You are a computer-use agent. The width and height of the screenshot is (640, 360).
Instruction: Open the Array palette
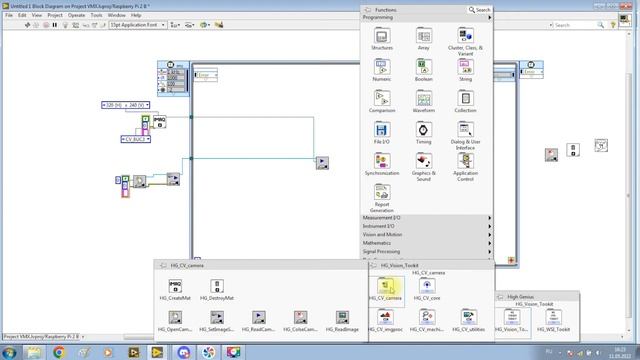(x=424, y=36)
